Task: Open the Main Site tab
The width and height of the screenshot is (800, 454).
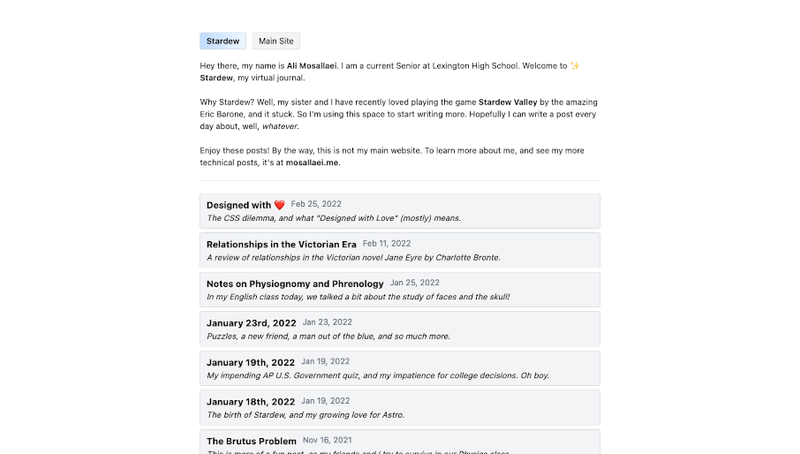Action: [x=276, y=41]
